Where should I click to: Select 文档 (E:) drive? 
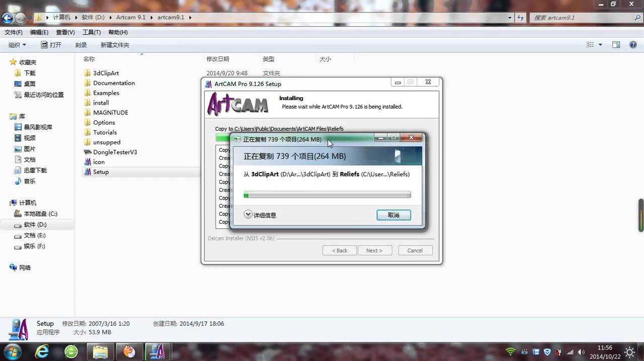(35, 235)
